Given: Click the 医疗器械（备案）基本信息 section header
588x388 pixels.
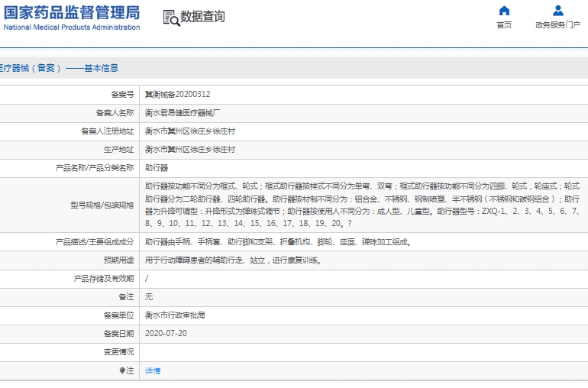Looking at the screenshot, I should coord(59,68).
